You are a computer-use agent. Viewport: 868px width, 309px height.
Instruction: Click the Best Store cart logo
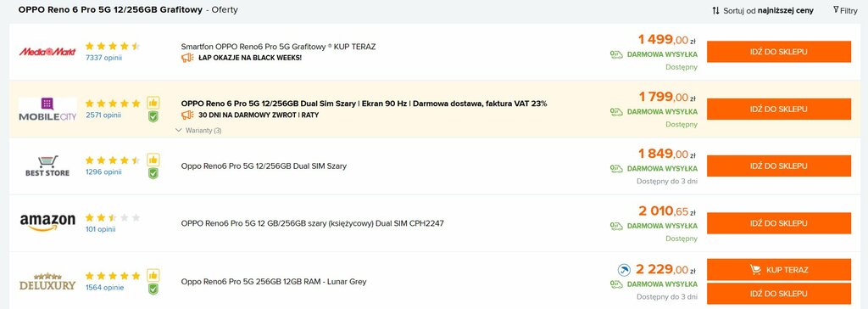coord(47,166)
